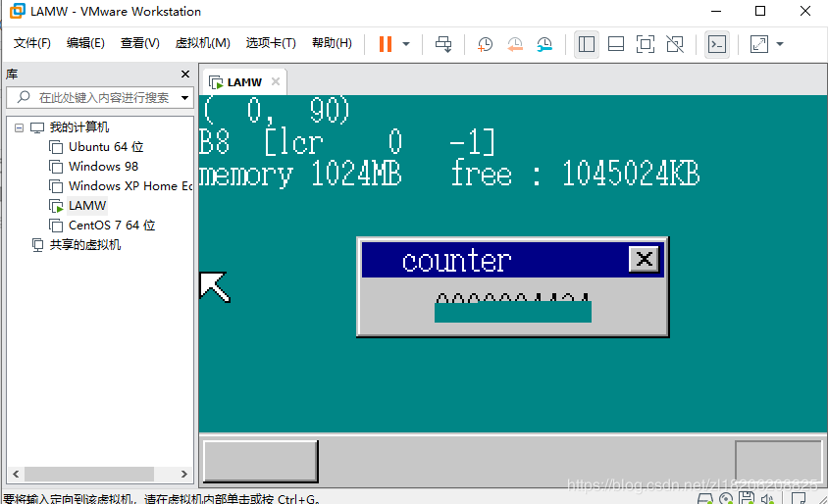The image size is (828, 504).
Task: Open the power options dropdown arrow
Action: [x=406, y=44]
